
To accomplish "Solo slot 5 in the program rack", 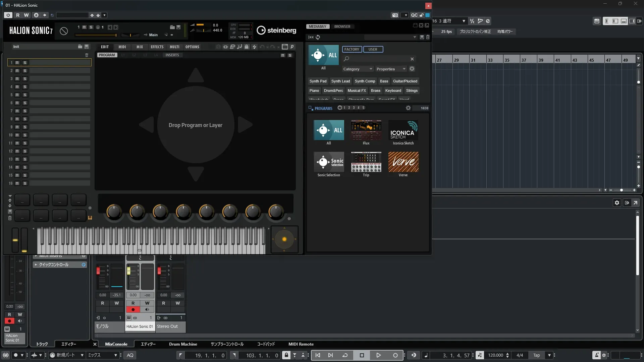I will point(25,95).
